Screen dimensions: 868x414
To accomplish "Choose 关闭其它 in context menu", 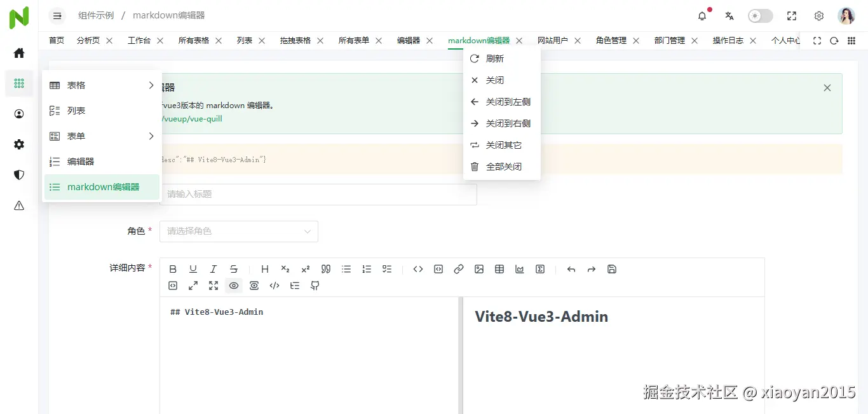I will 502,145.
